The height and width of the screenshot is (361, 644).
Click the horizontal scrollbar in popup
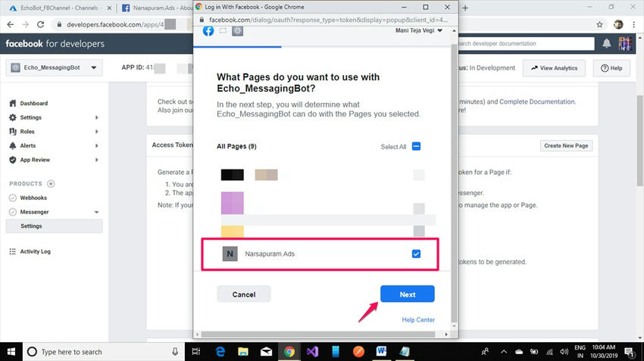318,335
